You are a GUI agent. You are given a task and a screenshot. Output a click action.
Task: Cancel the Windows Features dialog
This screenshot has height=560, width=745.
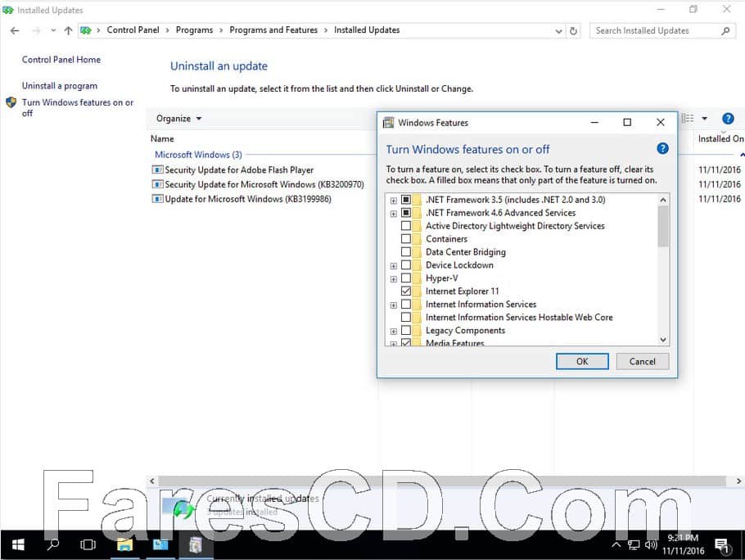tap(643, 361)
